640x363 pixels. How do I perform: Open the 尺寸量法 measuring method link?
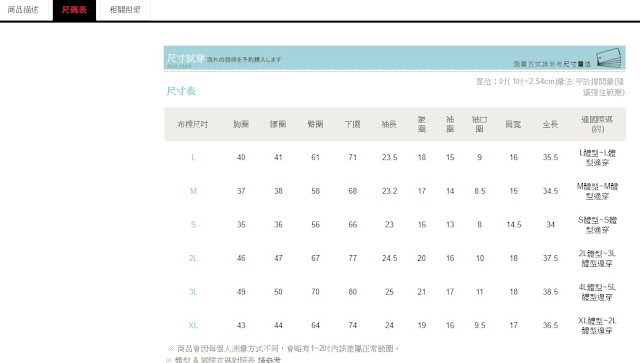577,64
